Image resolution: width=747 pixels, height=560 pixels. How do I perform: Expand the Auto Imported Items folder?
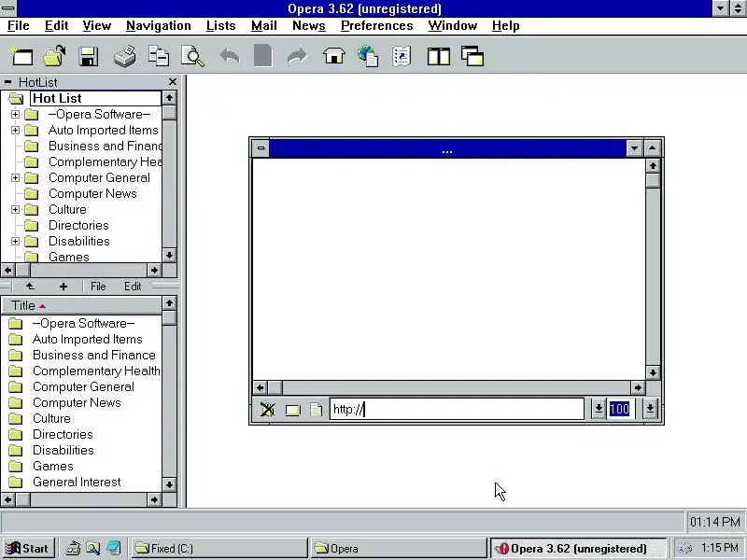tap(15, 130)
